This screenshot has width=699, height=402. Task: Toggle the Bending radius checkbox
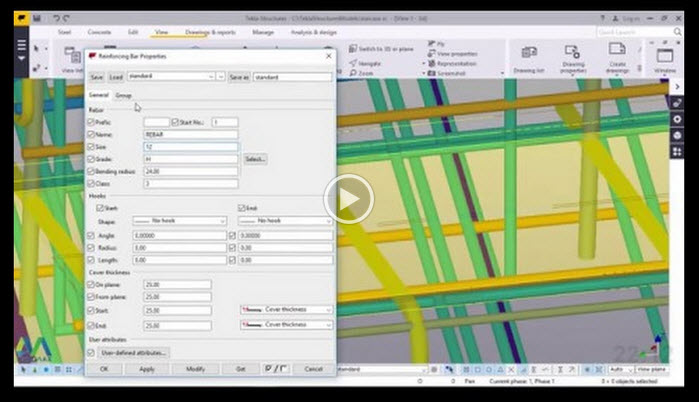pos(91,171)
